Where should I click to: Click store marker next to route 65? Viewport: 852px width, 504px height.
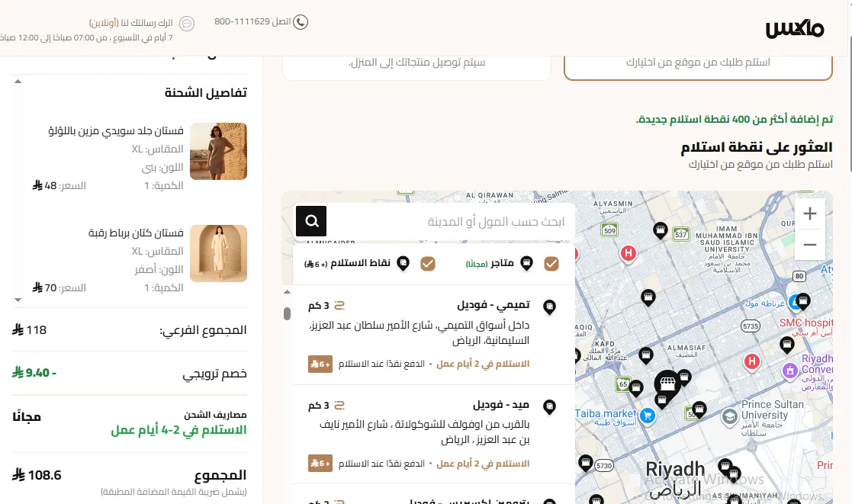pyautogui.click(x=635, y=387)
